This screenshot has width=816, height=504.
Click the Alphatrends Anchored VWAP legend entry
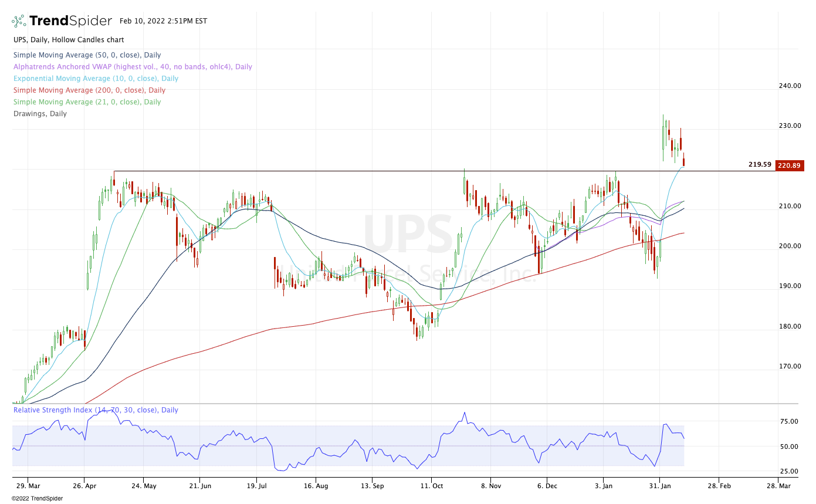tap(133, 66)
